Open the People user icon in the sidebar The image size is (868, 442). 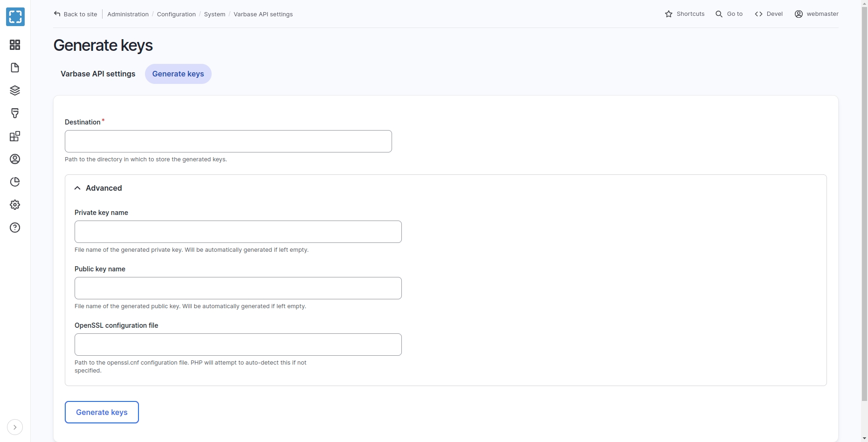(x=15, y=159)
